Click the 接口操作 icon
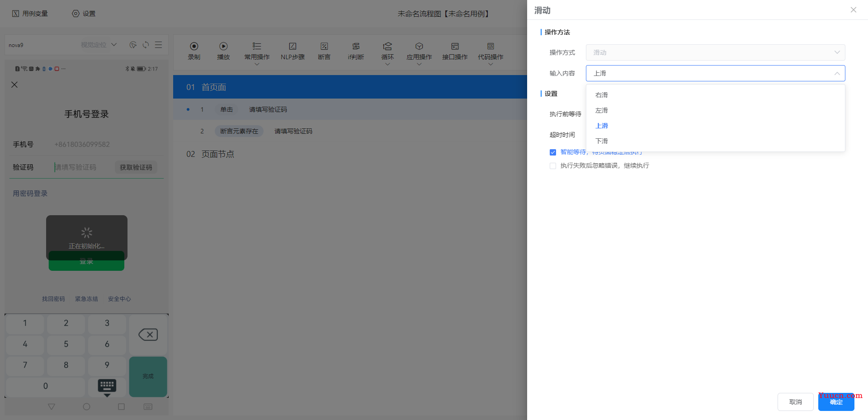Screen dimensions: 868x420 [x=455, y=46]
